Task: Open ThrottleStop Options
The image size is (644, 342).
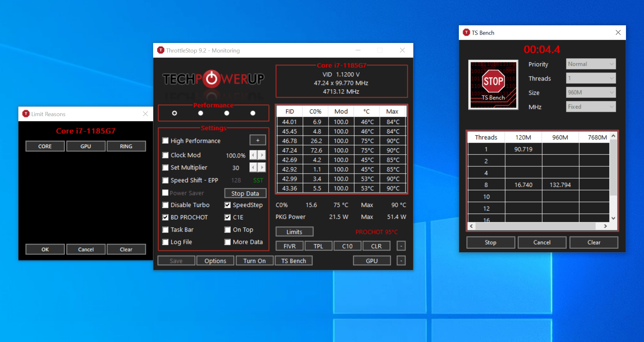Action: click(215, 260)
